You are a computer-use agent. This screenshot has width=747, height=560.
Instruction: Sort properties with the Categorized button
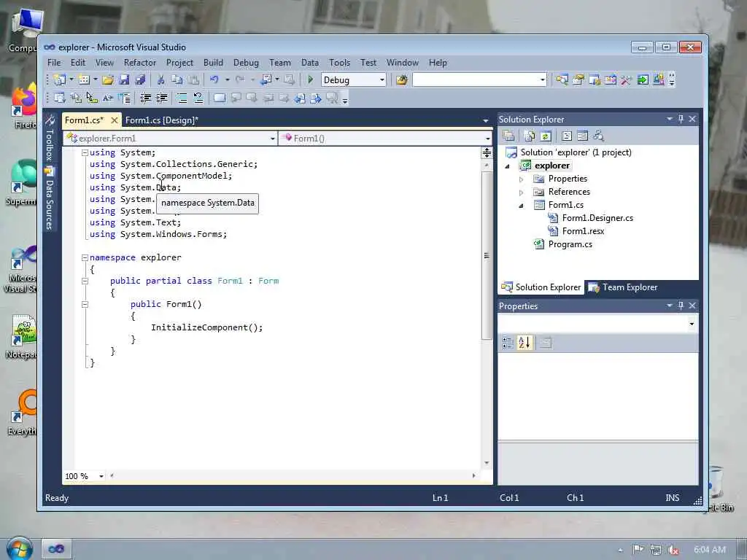pyautogui.click(x=508, y=343)
